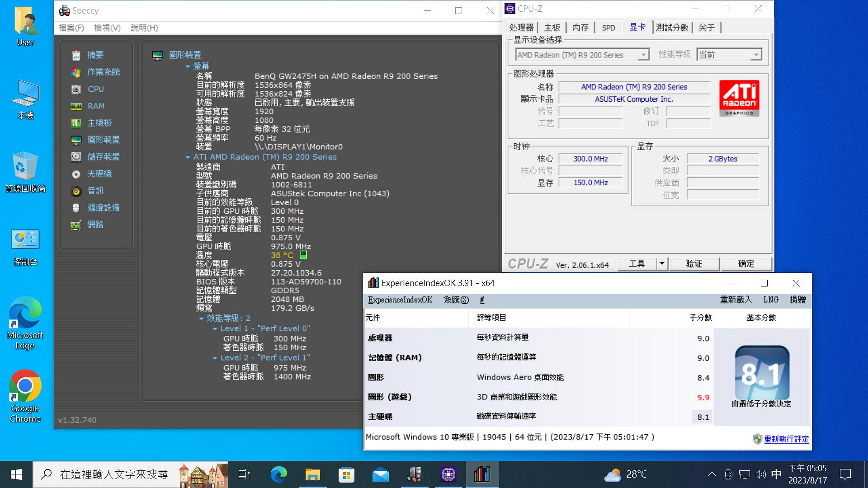Open the ExperienceIndexOK menu
The width and height of the screenshot is (868, 488).
tap(400, 300)
